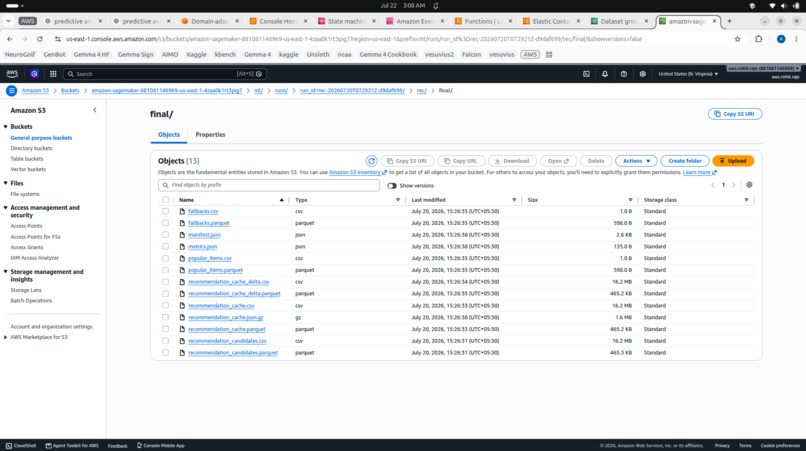
Task: Open table preferences gear icon
Action: [x=749, y=185]
